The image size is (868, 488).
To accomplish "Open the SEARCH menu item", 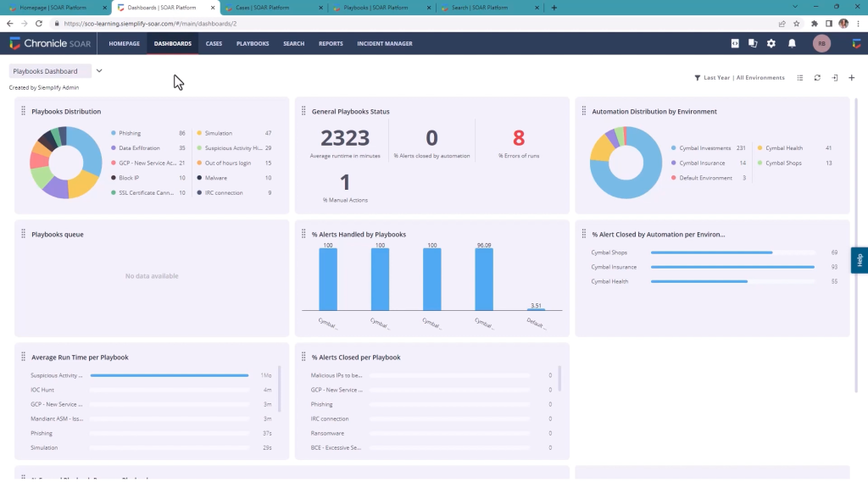I will [294, 44].
